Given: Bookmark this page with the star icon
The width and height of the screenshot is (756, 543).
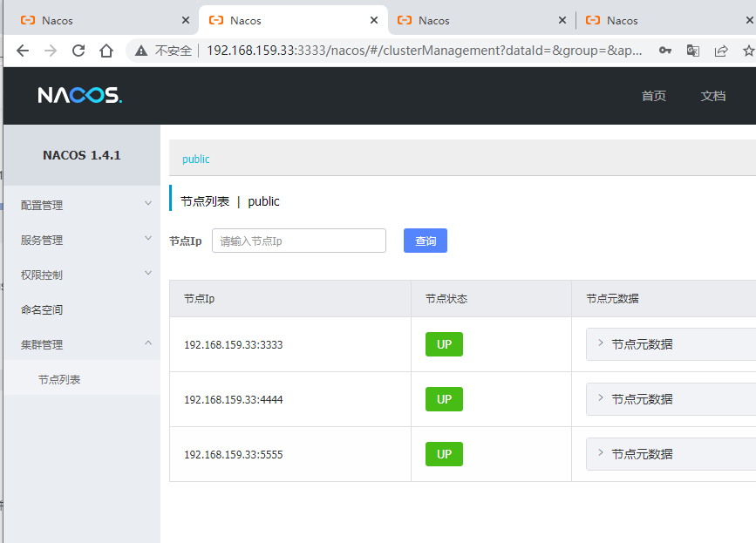Looking at the screenshot, I should 749,51.
